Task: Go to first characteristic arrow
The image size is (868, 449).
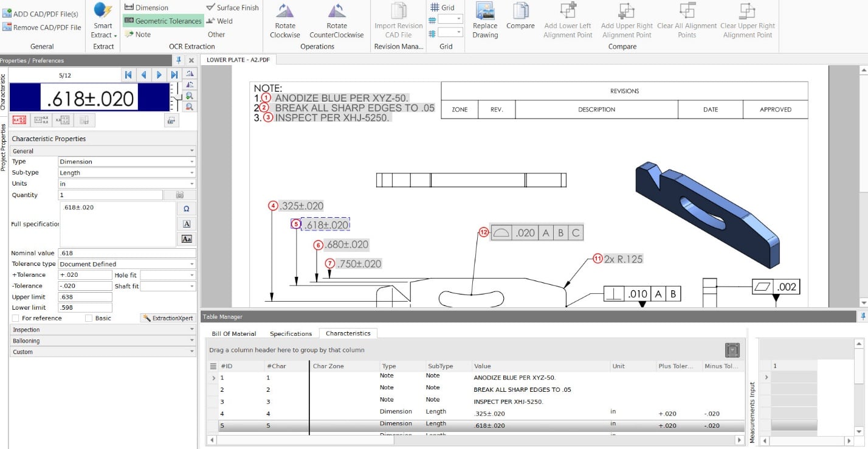Action: point(128,75)
